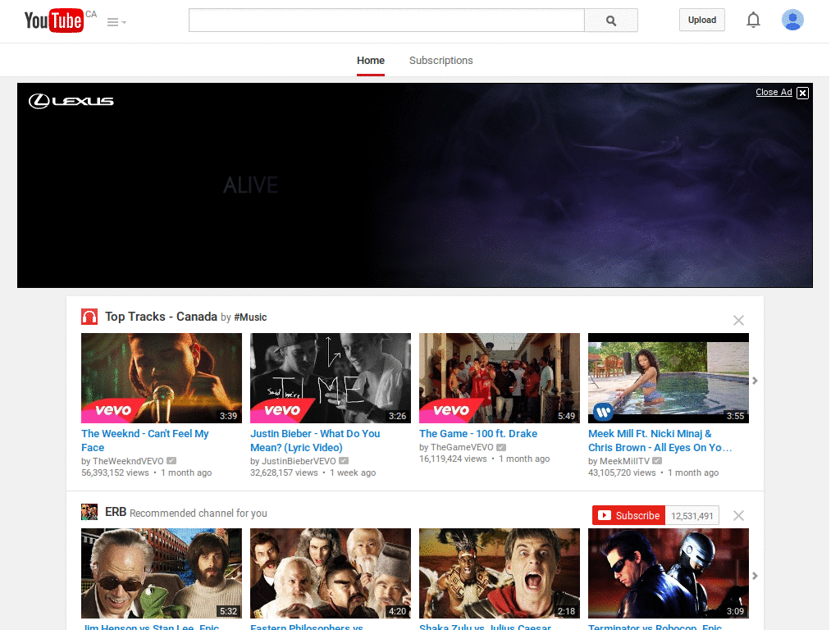This screenshot has height=630, width=840.
Task: Dismiss the ERB recommended section
Action: 738,515
